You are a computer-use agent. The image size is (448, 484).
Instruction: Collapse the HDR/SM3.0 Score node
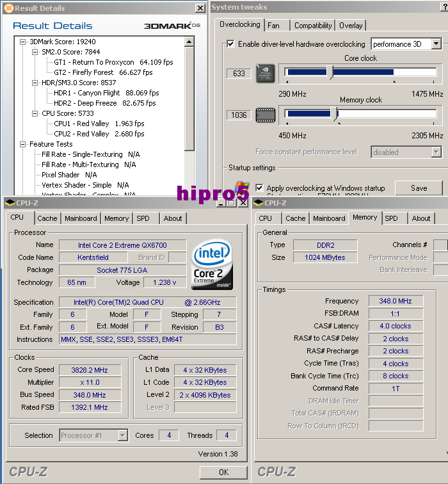35,83
